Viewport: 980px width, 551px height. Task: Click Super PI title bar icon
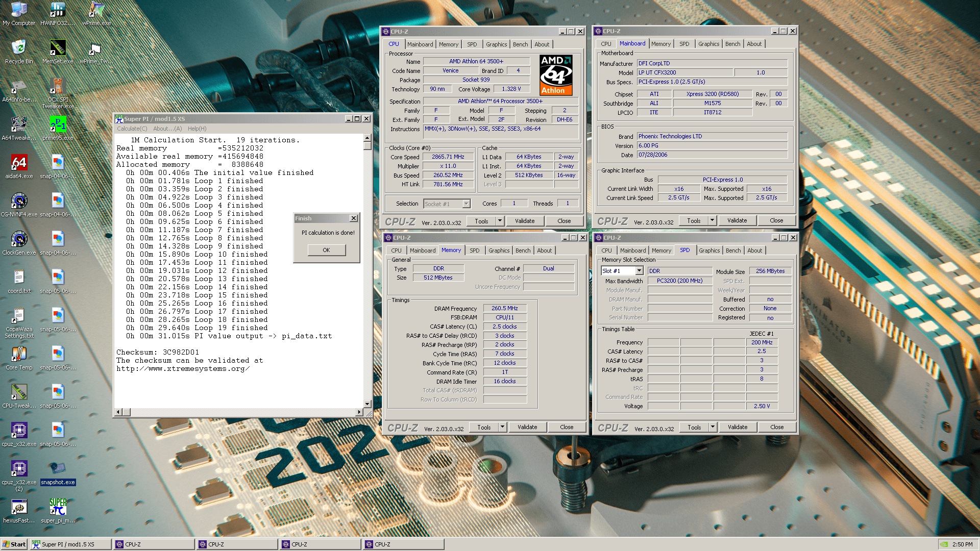pyautogui.click(x=119, y=118)
